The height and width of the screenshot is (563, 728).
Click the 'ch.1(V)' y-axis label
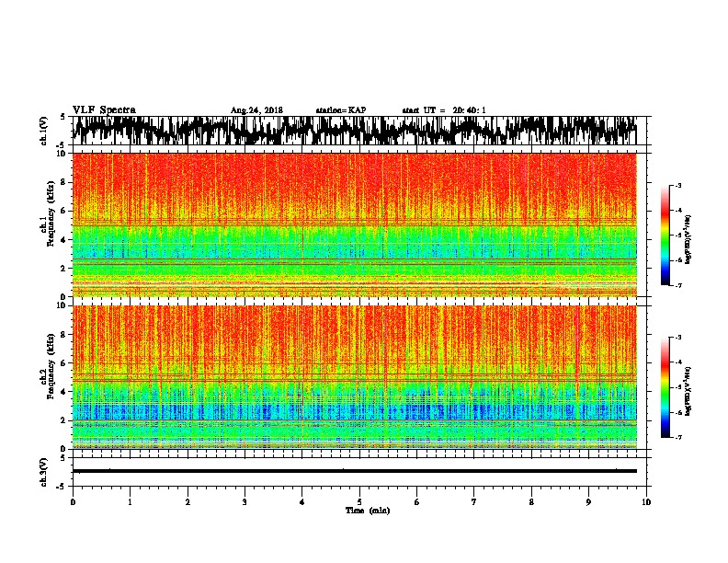pos(44,131)
